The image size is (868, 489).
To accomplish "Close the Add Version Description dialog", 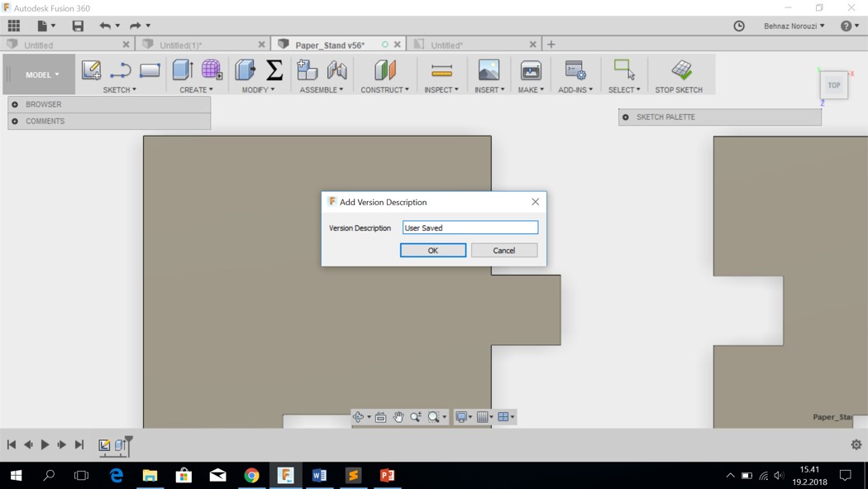I will click(536, 202).
